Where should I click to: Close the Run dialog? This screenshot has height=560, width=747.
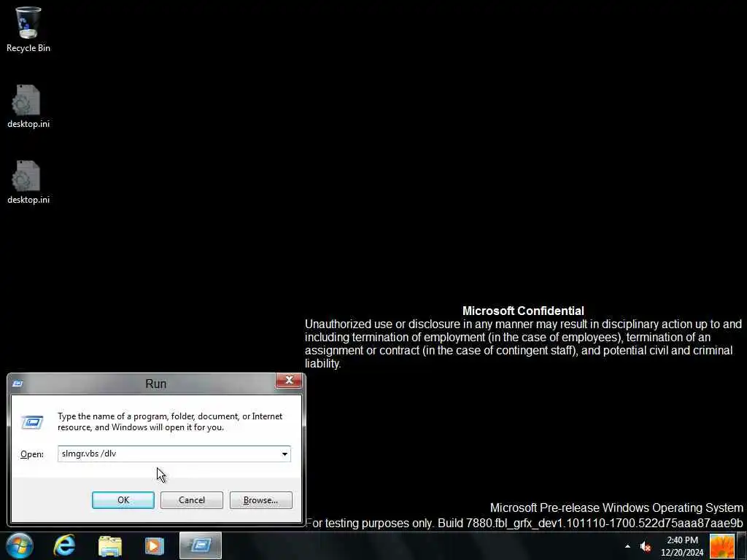tap(289, 381)
